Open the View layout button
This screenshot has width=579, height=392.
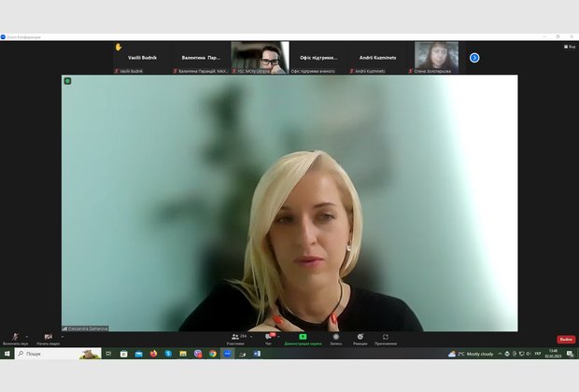click(570, 47)
